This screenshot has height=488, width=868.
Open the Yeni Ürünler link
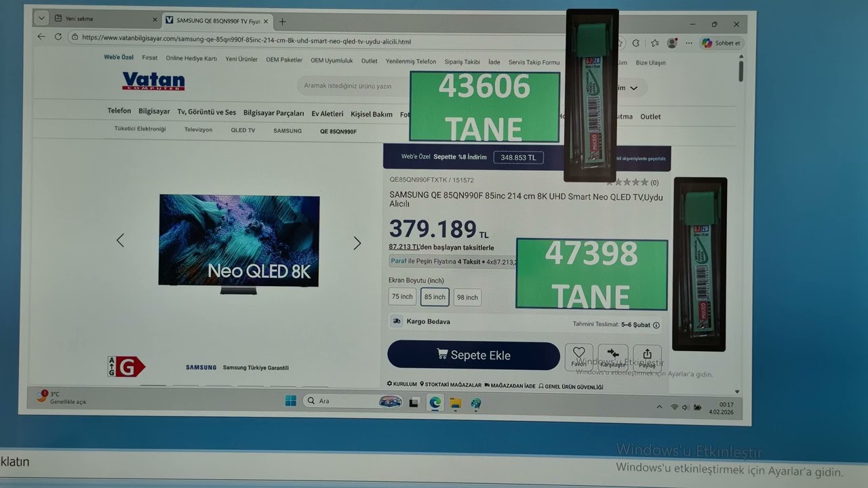(241, 59)
